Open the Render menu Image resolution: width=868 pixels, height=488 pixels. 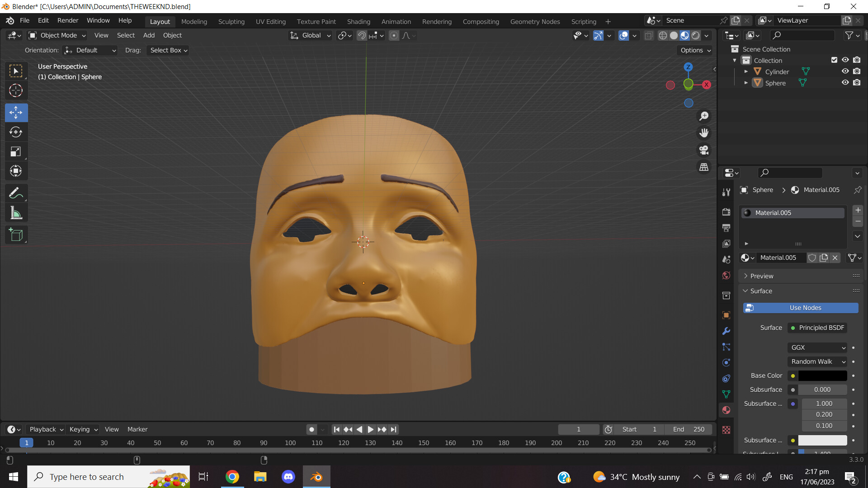(67, 20)
